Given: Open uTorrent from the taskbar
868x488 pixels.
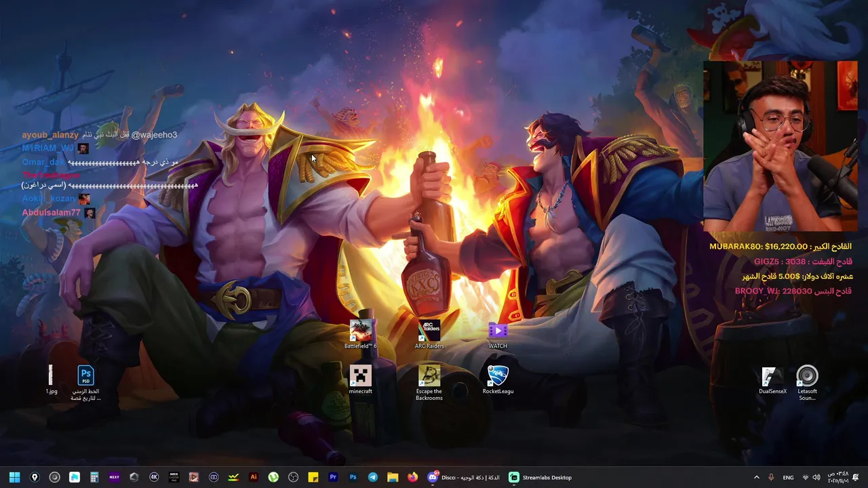Looking at the screenshot, I should coord(273,477).
